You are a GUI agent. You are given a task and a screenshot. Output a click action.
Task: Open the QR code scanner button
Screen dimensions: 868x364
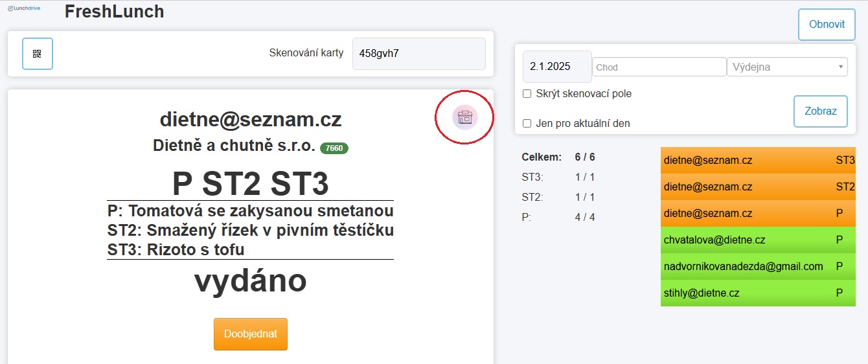(38, 54)
